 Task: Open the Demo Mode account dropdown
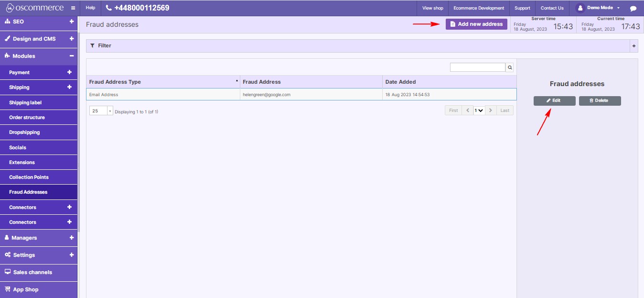click(597, 8)
